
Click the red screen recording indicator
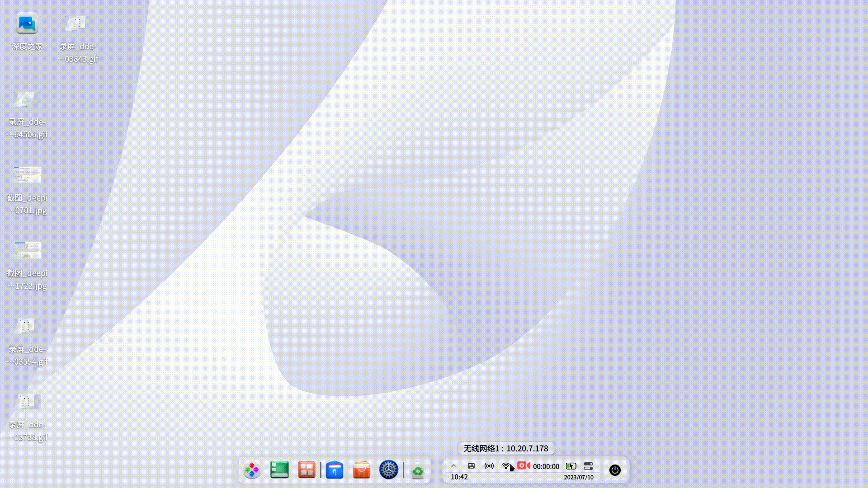523,466
